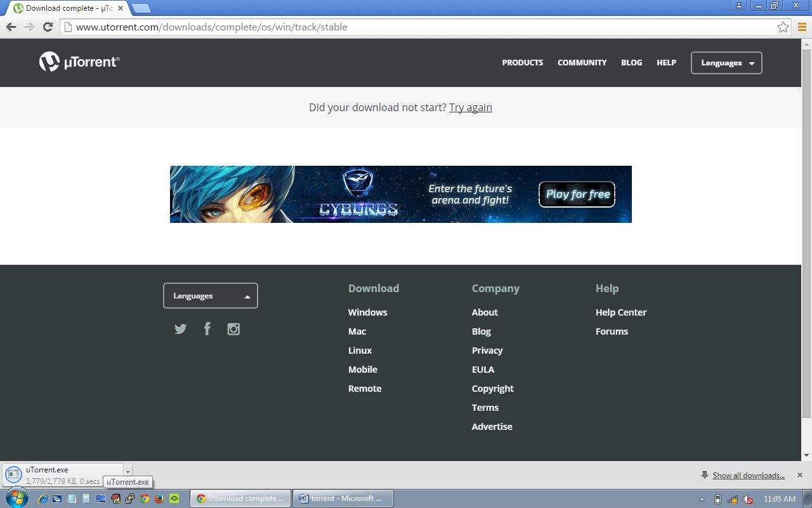This screenshot has height=508, width=812.
Task: Open the Instagram social icon in footer
Action: click(x=233, y=329)
